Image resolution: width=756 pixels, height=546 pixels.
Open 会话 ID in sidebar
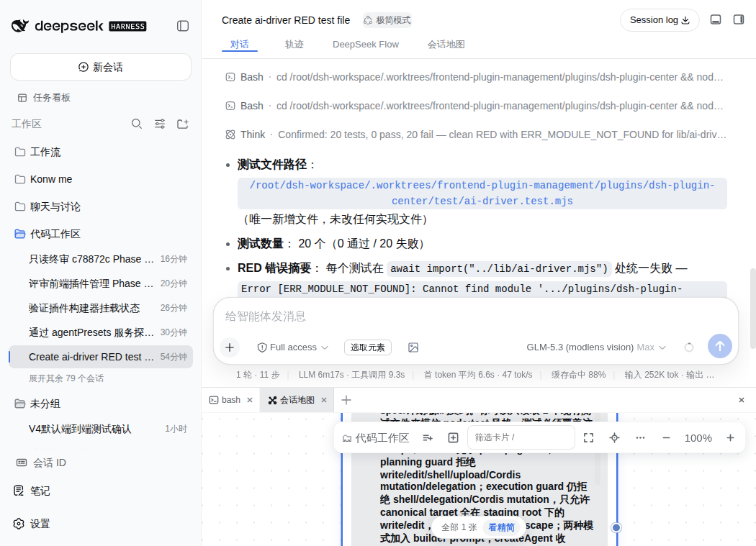(x=42, y=463)
